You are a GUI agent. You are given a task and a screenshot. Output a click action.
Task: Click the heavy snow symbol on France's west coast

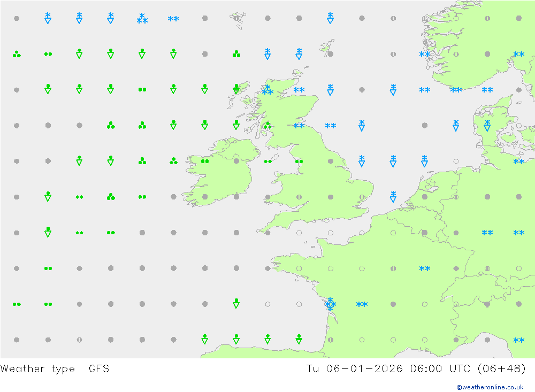[331, 304]
